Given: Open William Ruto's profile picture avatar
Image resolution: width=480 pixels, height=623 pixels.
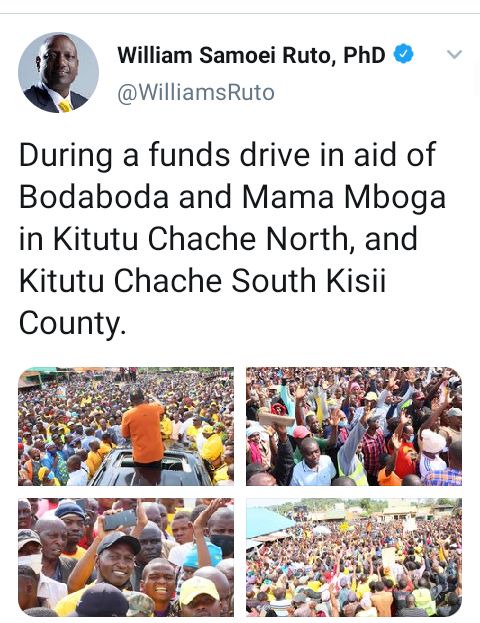Looking at the screenshot, I should click(x=58, y=73).
